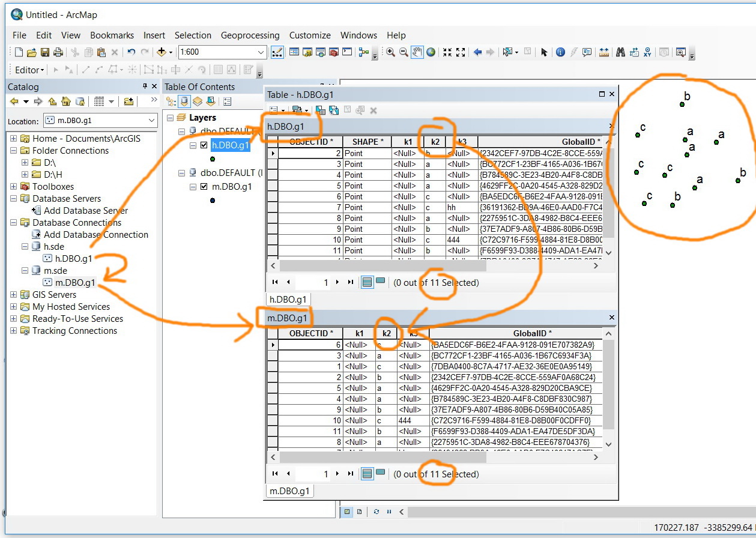Click the Add Data button
The width and height of the screenshot is (756, 538).
[162, 52]
